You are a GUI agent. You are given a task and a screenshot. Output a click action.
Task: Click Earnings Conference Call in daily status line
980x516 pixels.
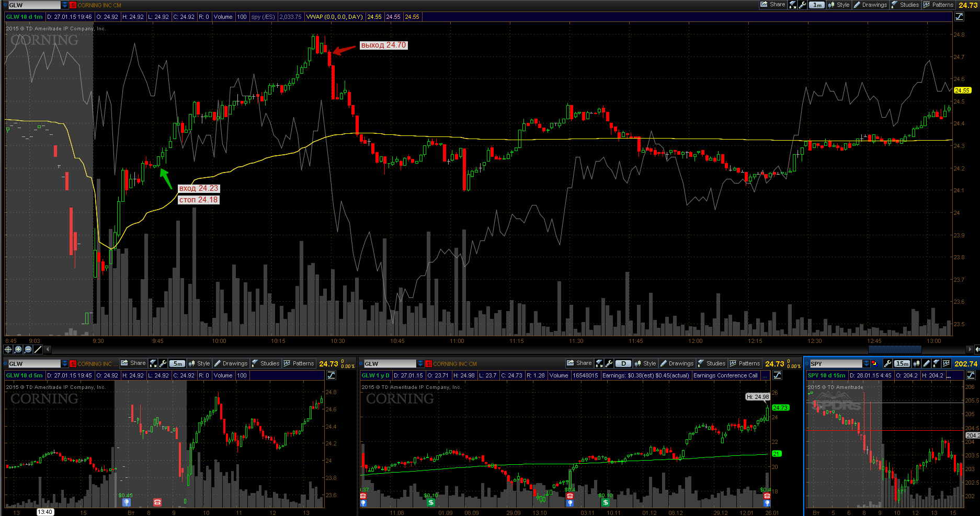coord(725,375)
